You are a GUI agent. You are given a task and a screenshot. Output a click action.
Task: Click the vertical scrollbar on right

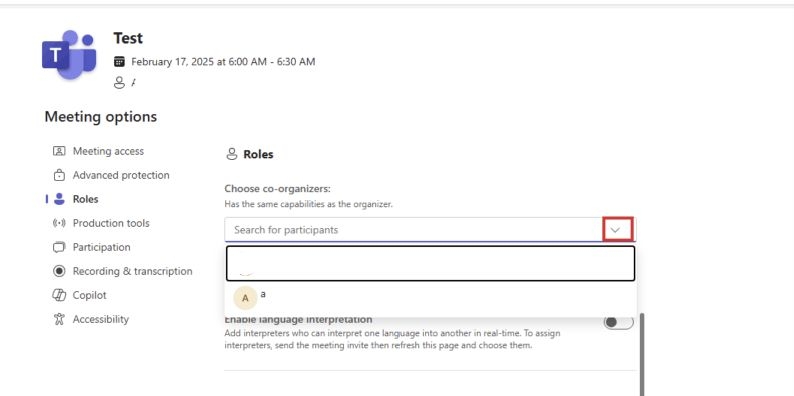[643, 353]
